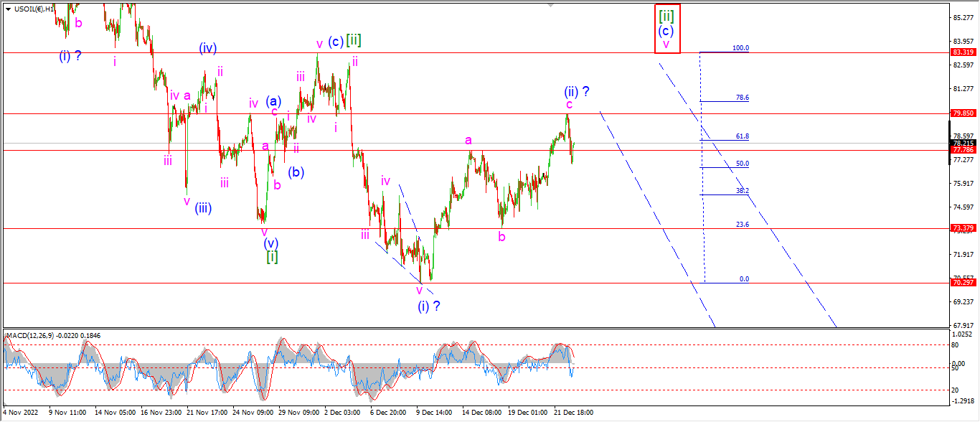Viewport: 980px width, 422px height.
Task: Click the MACD(12,26,9) indicator label
Action: (34, 335)
